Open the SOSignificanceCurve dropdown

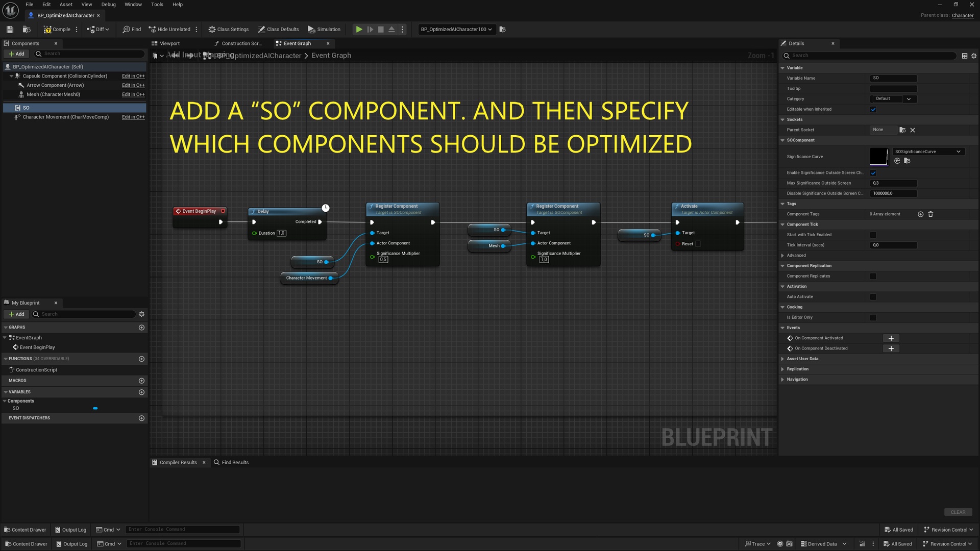coord(928,152)
